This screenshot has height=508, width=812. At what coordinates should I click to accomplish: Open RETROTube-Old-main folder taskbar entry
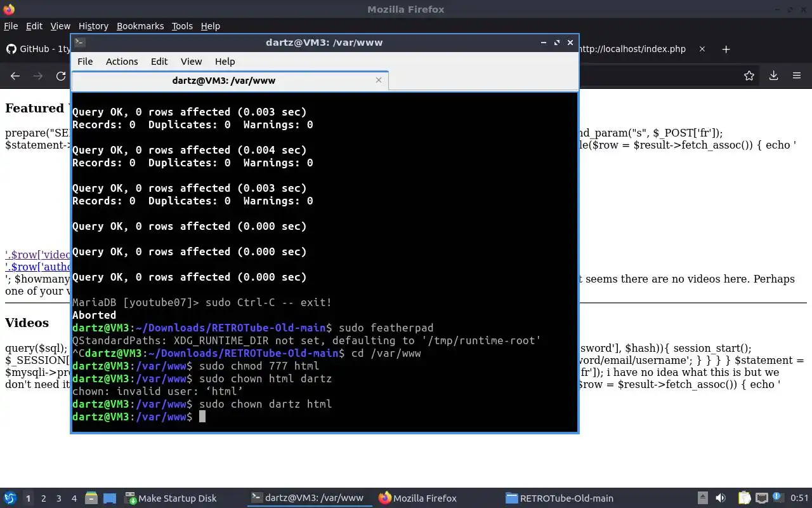(560, 498)
